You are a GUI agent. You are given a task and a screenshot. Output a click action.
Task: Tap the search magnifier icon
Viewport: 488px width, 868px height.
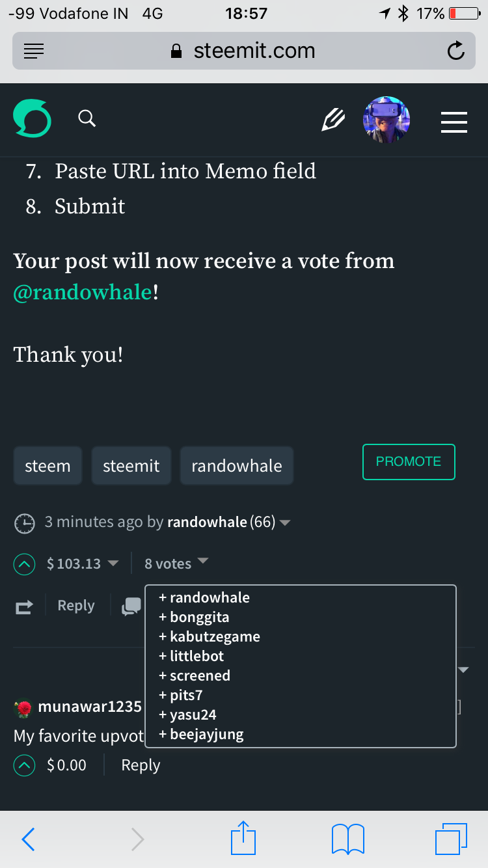click(87, 118)
